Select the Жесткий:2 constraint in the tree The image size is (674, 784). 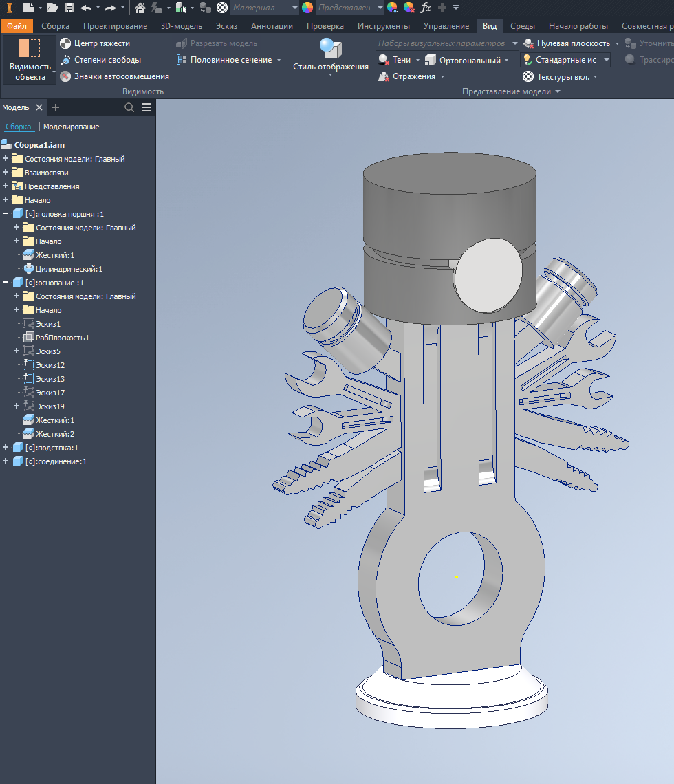[x=50, y=434]
